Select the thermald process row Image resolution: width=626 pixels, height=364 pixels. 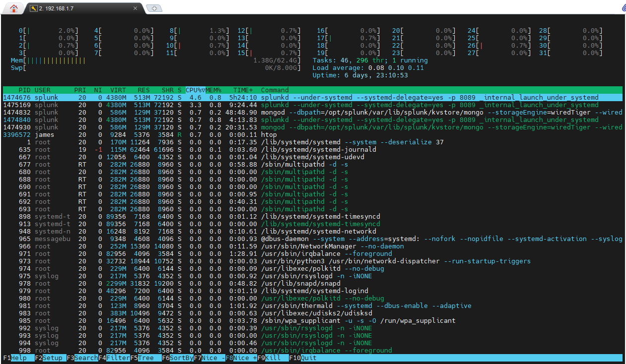[313, 306]
